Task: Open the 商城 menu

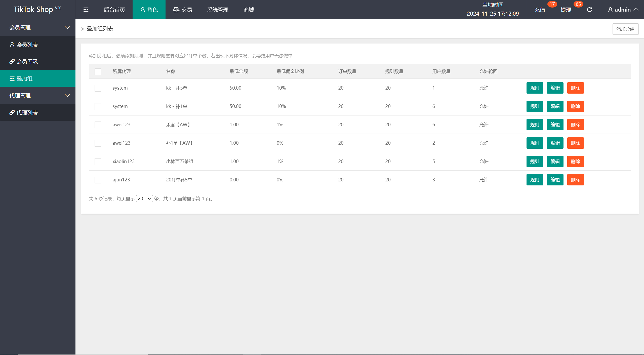Action: pos(249,10)
